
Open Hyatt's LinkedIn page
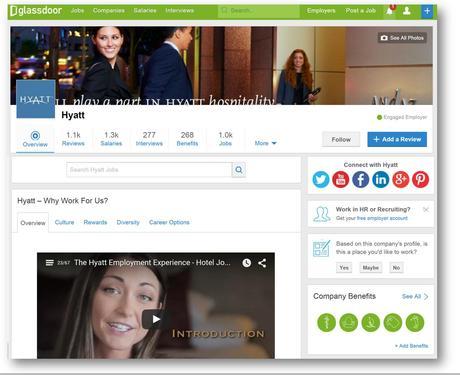381,179
